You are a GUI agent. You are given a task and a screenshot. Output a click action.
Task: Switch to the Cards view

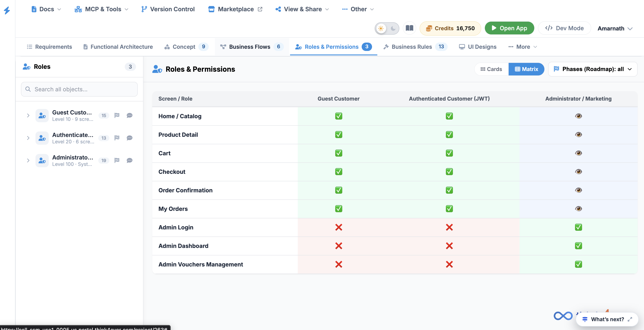point(491,69)
